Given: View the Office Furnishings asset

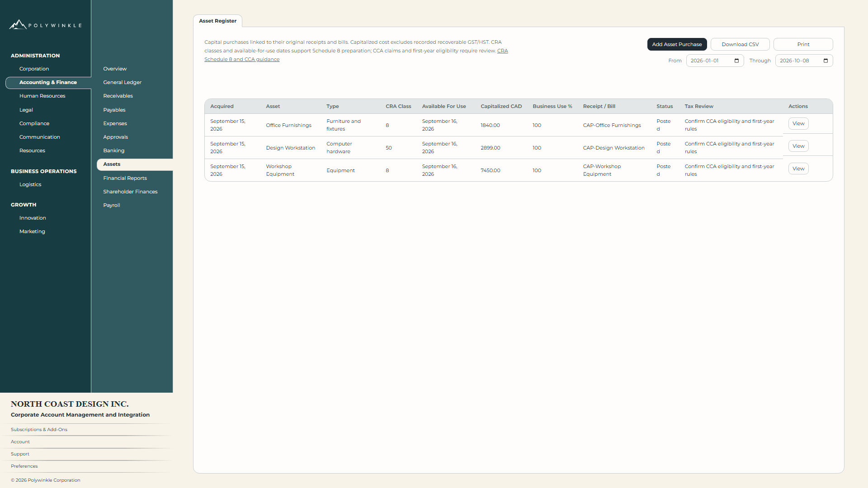Looking at the screenshot, I should 798,123.
